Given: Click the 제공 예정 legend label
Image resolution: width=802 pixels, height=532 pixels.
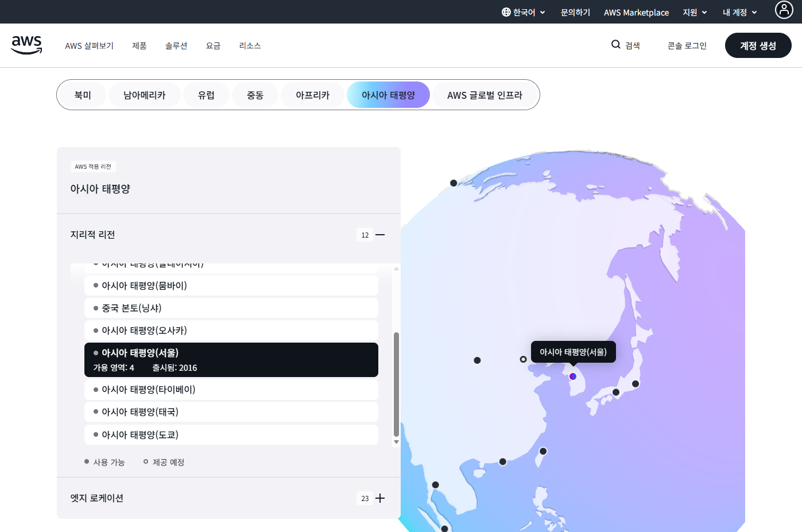Looking at the screenshot, I should tap(168, 462).
